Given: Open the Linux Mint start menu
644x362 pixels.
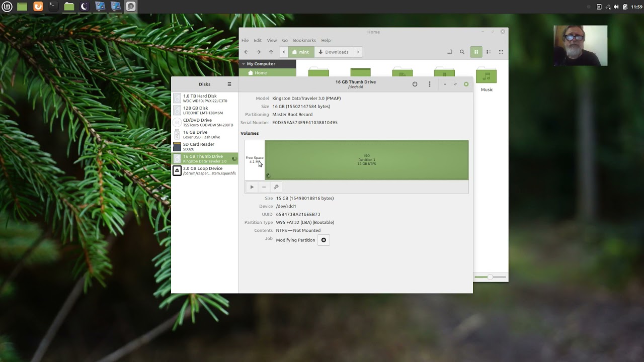Looking at the screenshot, I should [x=8, y=7].
